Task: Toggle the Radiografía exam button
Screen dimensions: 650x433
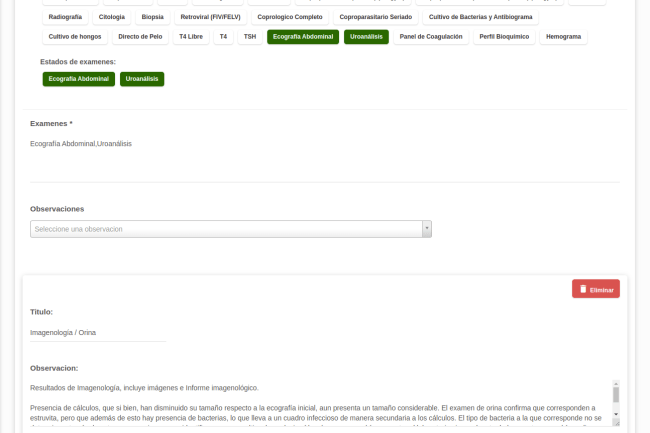Action: coord(65,17)
